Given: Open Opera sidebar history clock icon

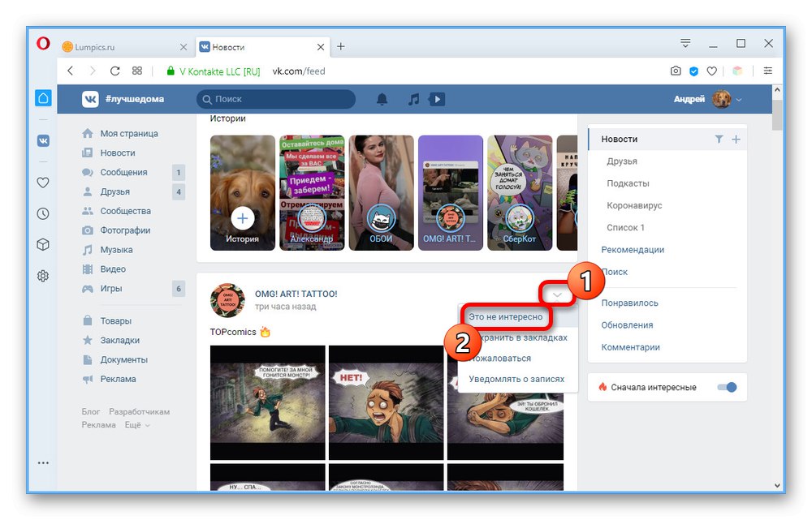Looking at the screenshot, I should (x=44, y=213).
